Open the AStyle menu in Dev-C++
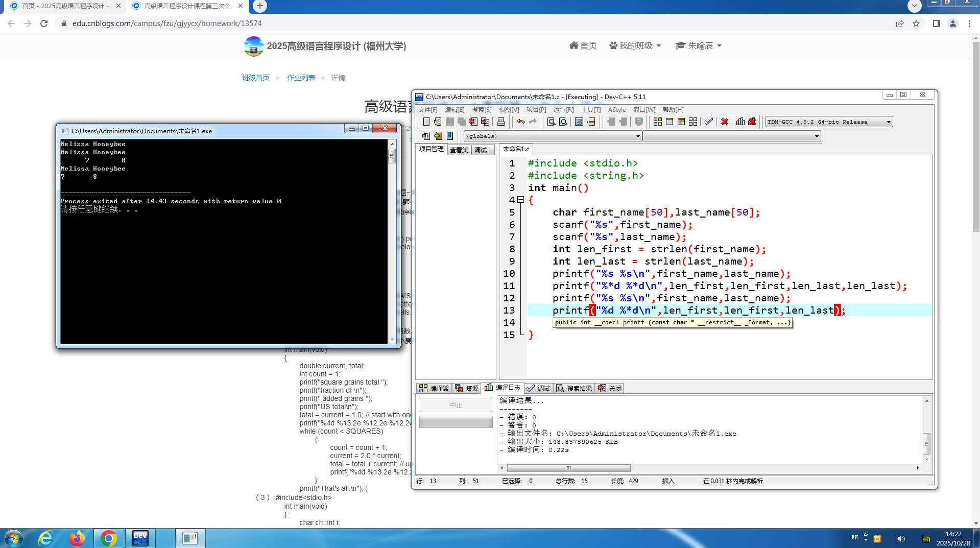The width and height of the screenshot is (980, 548). (x=617, y=109)
